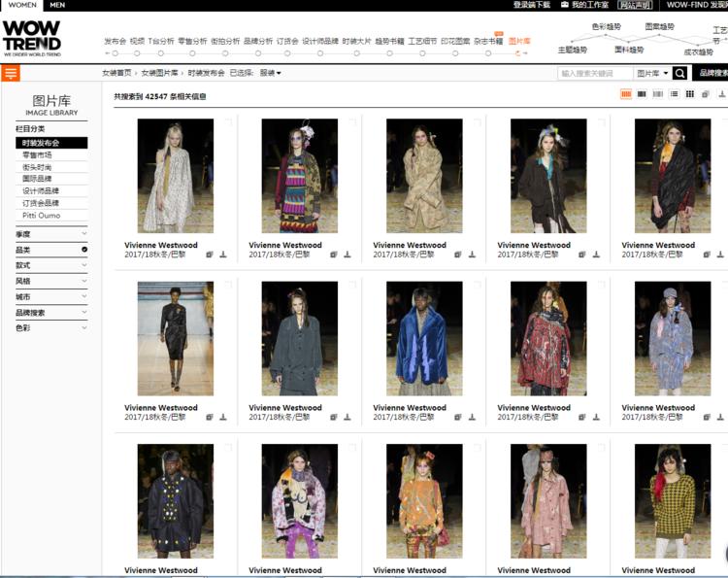This screenshot has width=728, height=578.
Task: Open the blue velvet jacket thumbnail
Action: pyautogui.click(x=424, y=338)
